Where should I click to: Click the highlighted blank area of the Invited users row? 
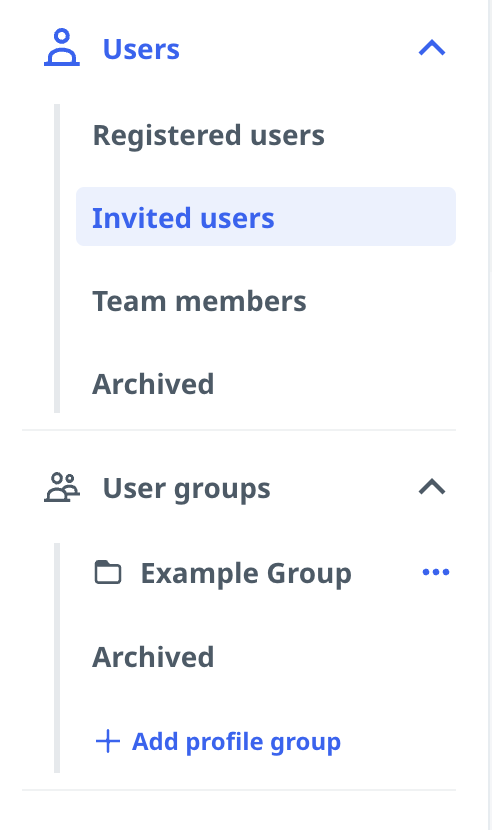pyautogui.click(x=365, y=216)
